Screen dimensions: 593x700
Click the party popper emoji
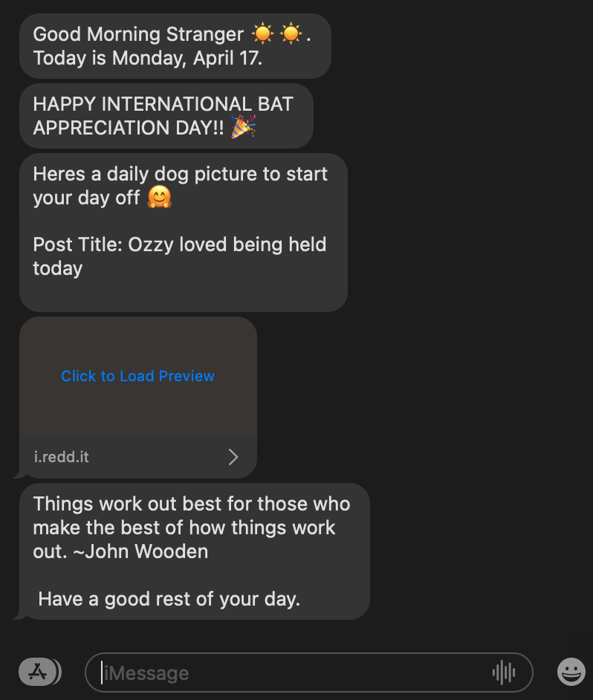point(242,127)
